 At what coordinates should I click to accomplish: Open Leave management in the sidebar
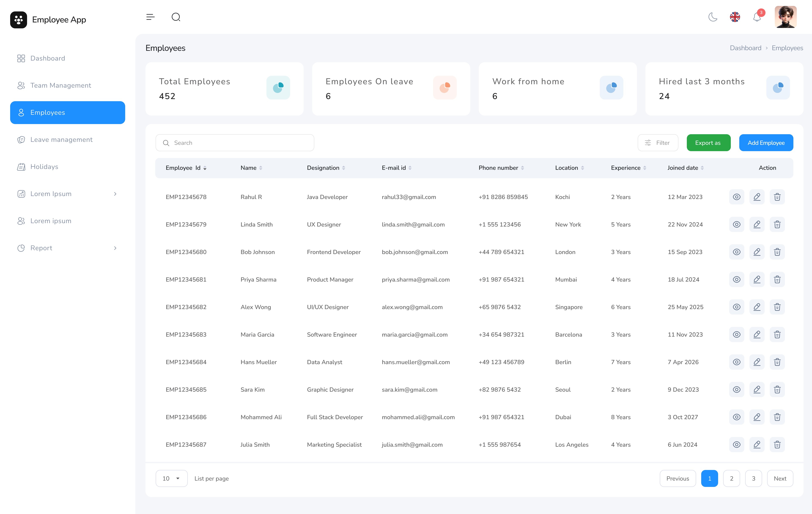point(61,140)
